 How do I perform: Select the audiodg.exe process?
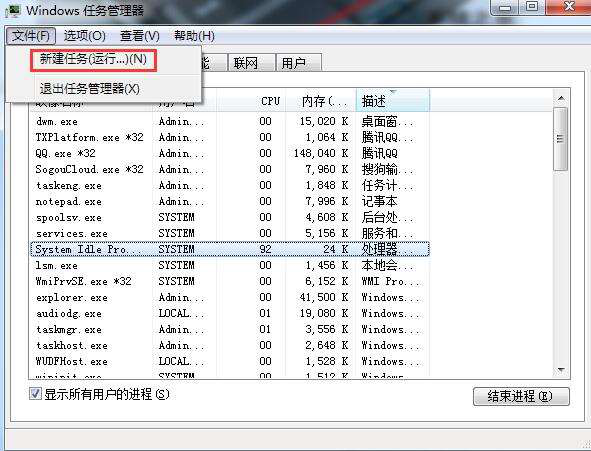[230, 313]
